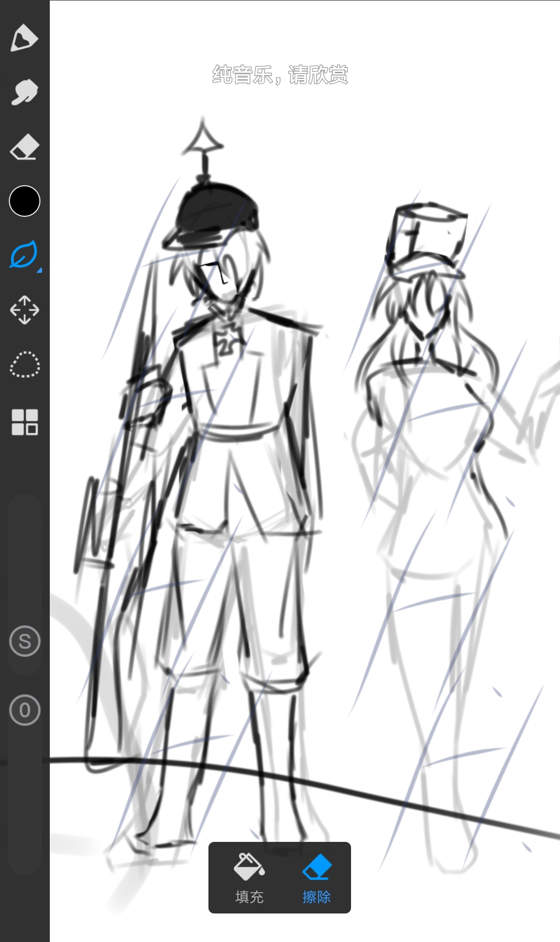Click the S brush size slider handle

point(24,642)
